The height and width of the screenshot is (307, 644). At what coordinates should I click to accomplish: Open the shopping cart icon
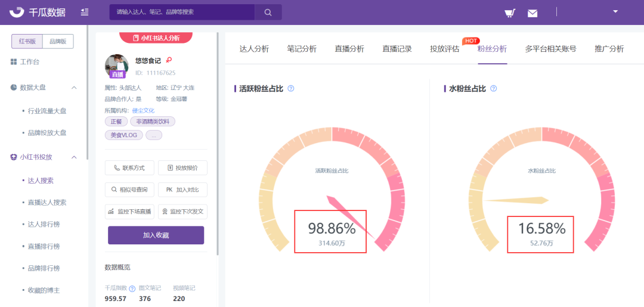510,13
